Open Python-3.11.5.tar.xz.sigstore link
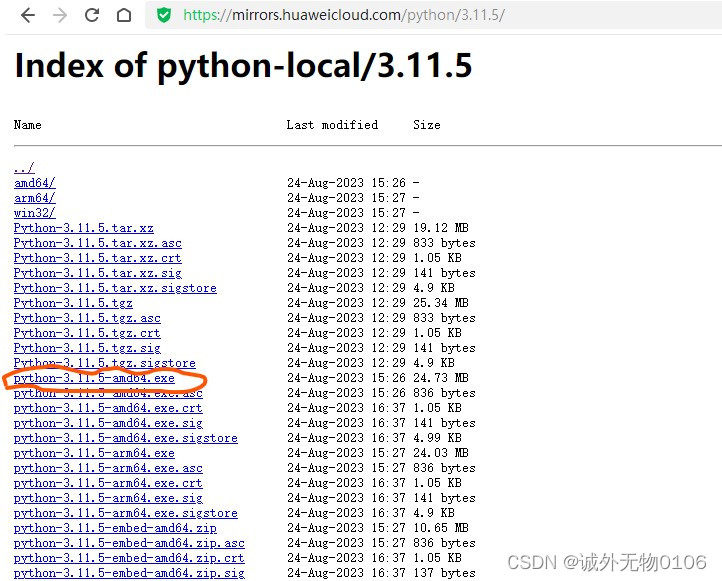The height and width of the screenshot is (581, 722). coord(115,288)
